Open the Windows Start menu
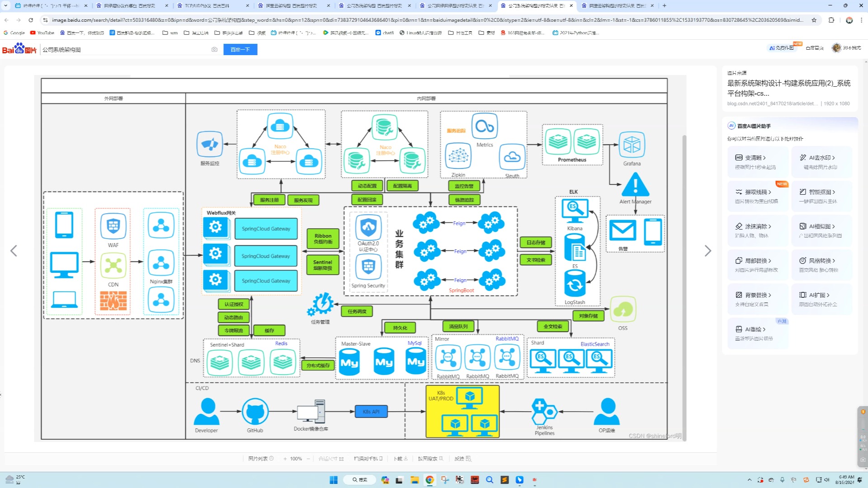868x488 pixels. pyautogui.click(x=334, y=480)
